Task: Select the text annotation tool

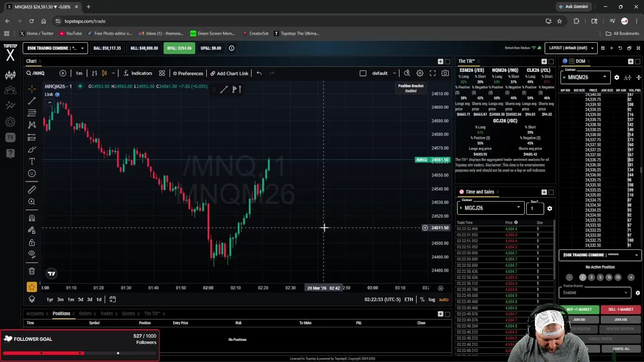Action: point(32,161)
